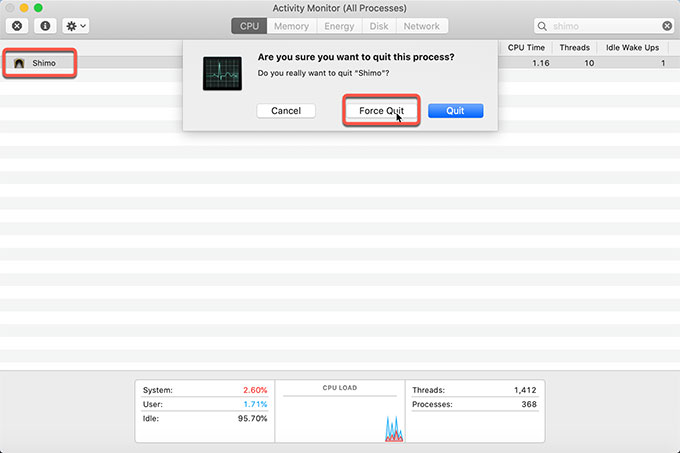
Task: Switch to the CPU tab
Action: 249,27
